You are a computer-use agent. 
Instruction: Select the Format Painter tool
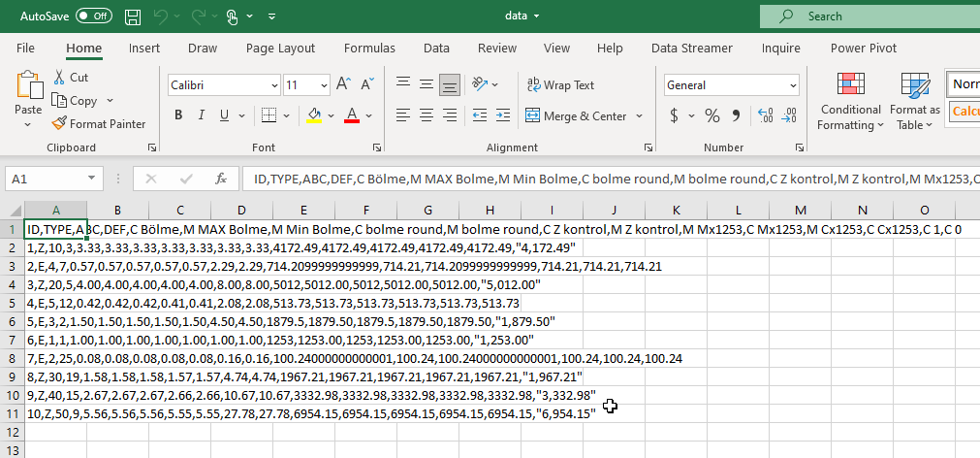pyautogui.click(x=99, y=124)
